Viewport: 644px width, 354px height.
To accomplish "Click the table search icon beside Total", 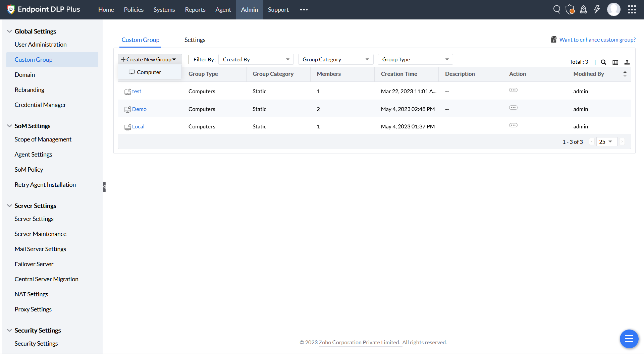I will (603, 62).
